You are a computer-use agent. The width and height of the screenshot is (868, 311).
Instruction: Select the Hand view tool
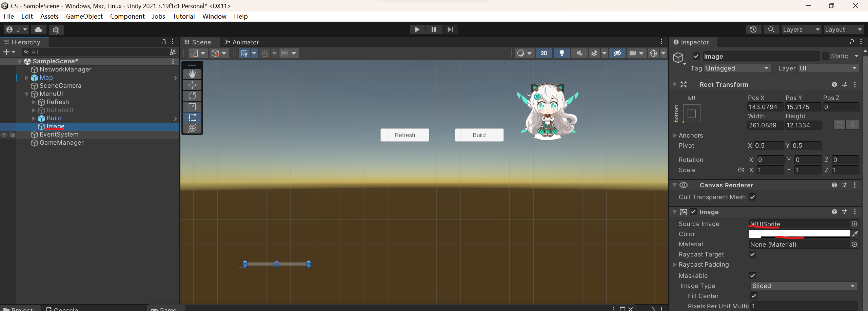point(192,74)
